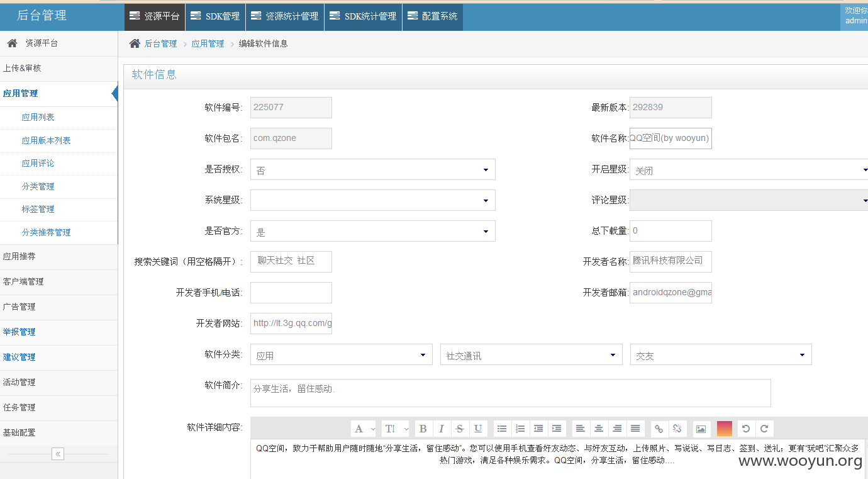This screenshot has width=868, height=479.
Task: Open the 社交通讯 subcategory dropdown
Action: tap(531, 354)
